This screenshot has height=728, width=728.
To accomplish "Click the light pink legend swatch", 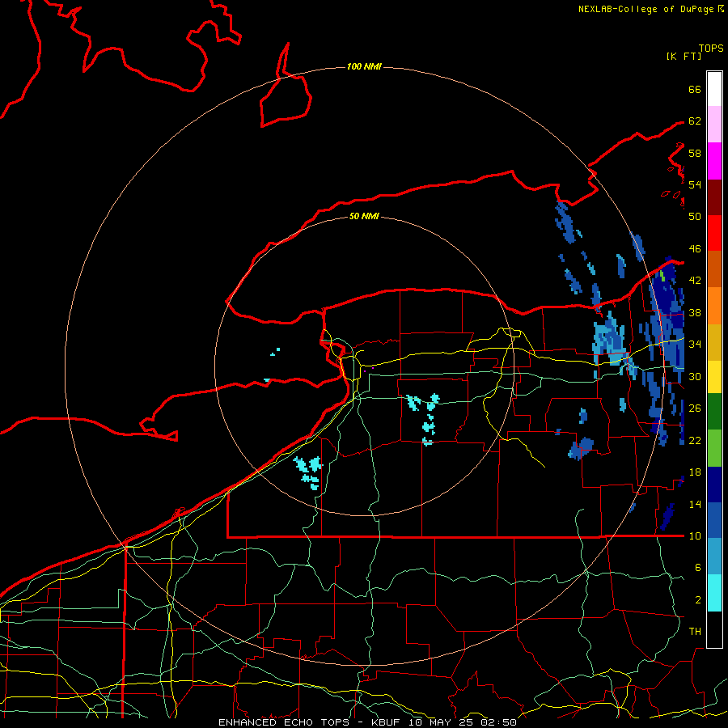I will click(714, 125).
